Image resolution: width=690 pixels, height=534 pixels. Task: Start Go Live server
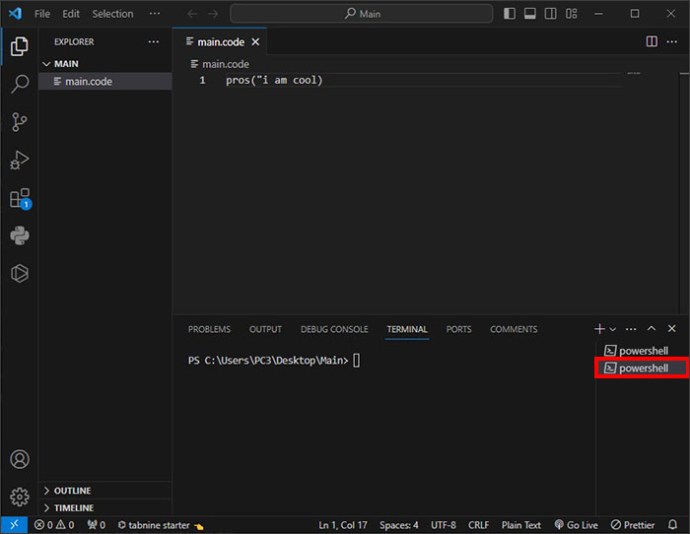(576, 525)
